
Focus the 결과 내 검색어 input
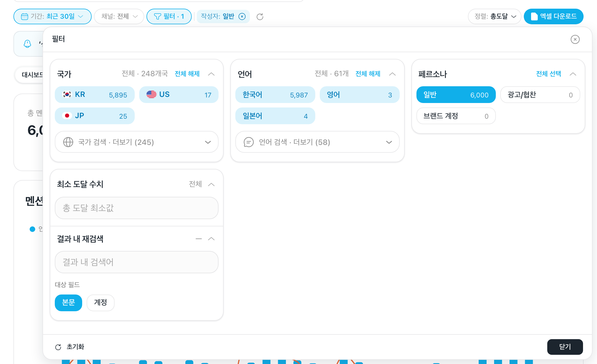point(137,262)
